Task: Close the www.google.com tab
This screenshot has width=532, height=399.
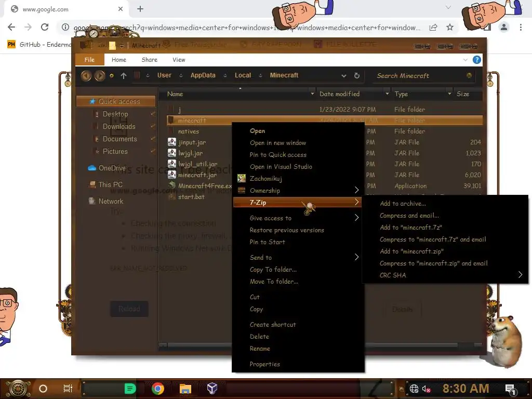Action: click(121, 9)
